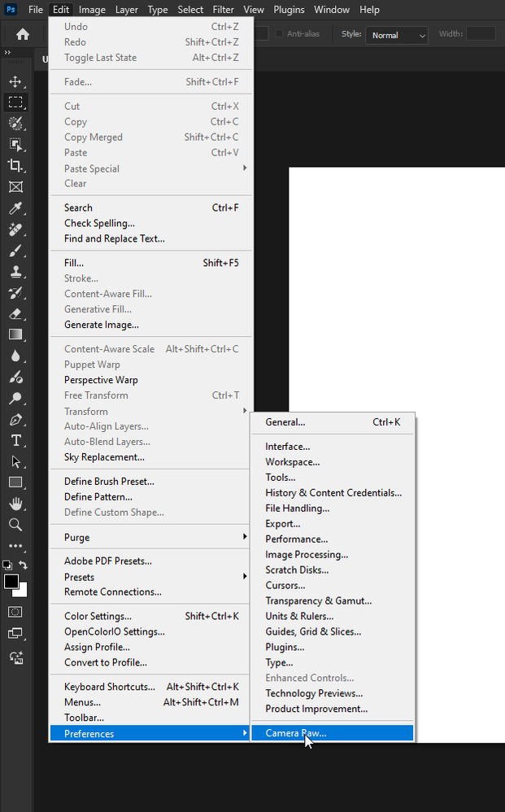Select the Object Selection tool
This screenshot has width=505, height=812.
[15, 145]
